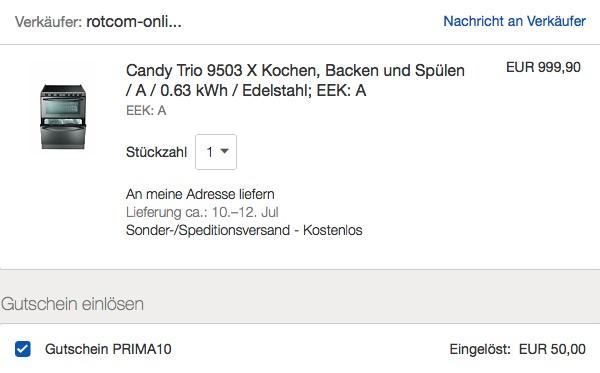Click the arrow in the quantity selector
Image resolution: width=600 pixels, height=373 pixels.
pos(225,151)
